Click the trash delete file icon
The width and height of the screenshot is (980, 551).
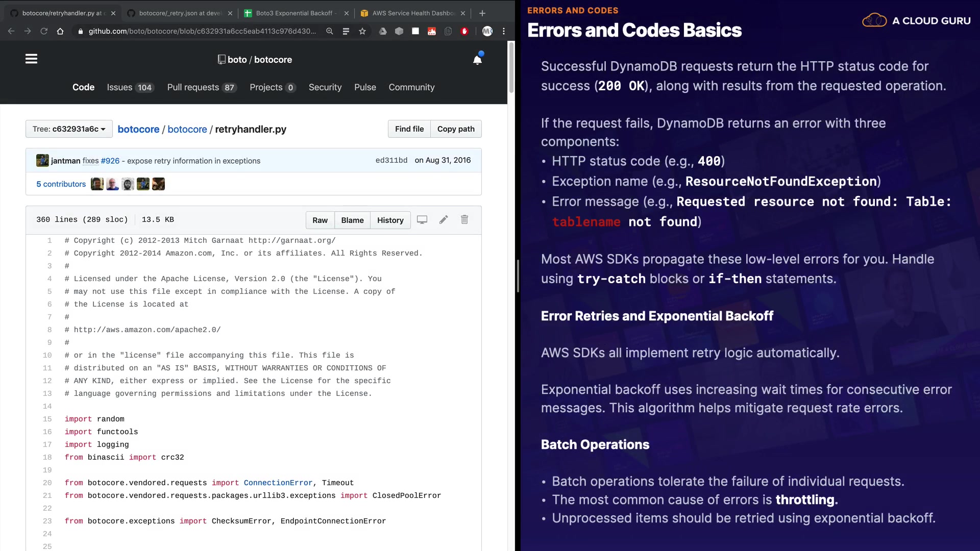[x=464, y=219]
